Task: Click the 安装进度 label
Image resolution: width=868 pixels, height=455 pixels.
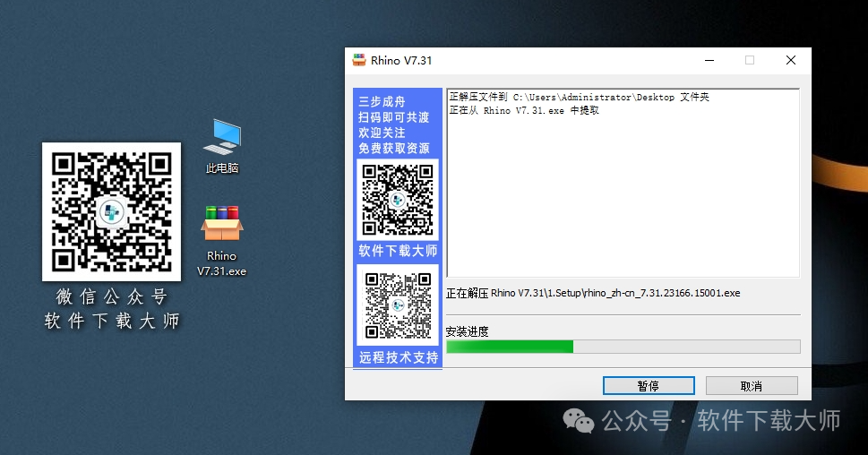Action: 468,331
